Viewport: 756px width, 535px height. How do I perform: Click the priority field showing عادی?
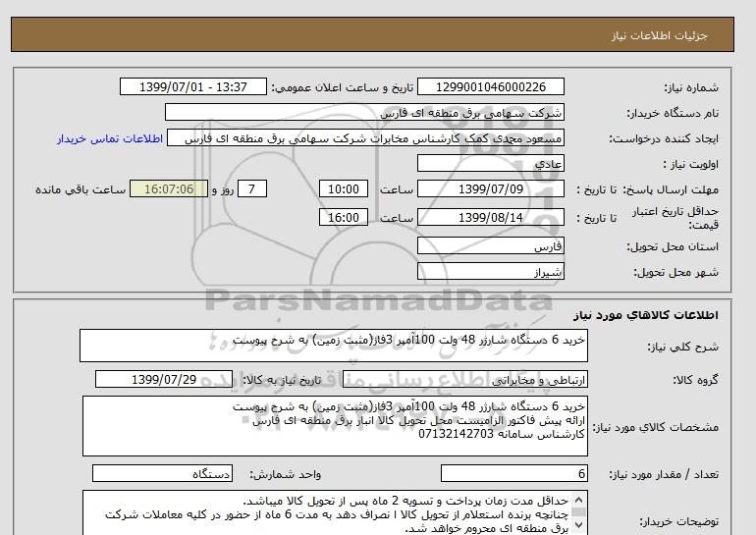pyautogui.click(x=490, y=163)
